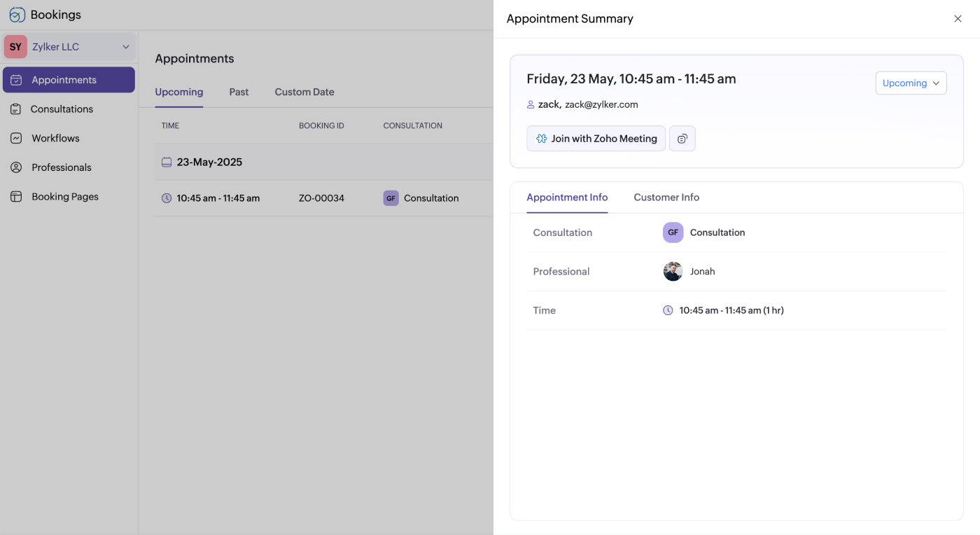Click the Professionals sidebar icon
The width and height of the screenshot is (980, 535).
click(16, 167)
